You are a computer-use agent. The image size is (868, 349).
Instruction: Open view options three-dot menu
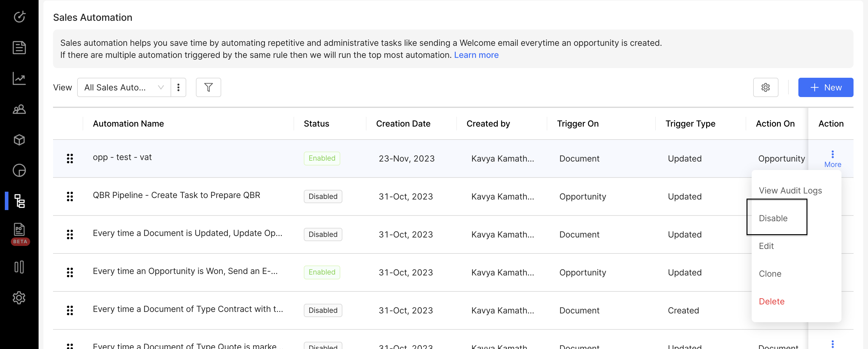tap(178, 88)
